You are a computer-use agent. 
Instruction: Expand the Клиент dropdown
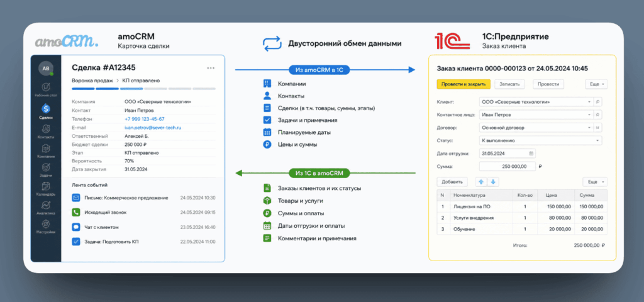pyautogui.click(x=589, y=101)
